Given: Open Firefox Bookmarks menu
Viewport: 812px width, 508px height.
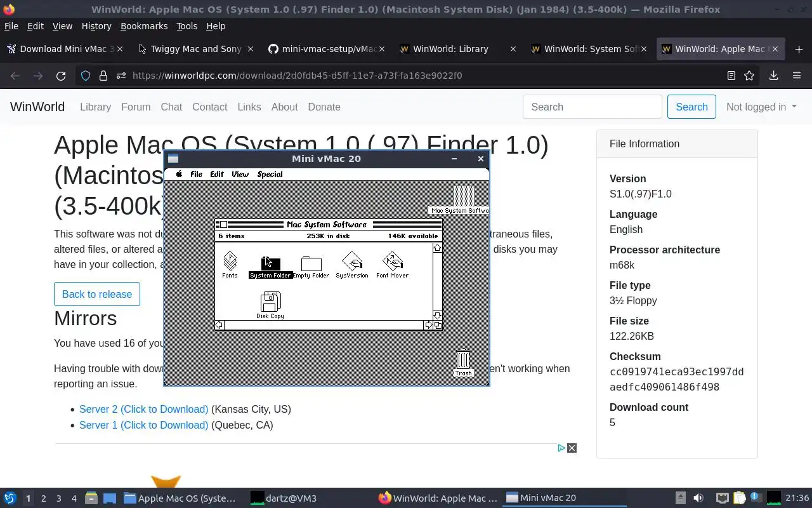Looking at the screenshot, I should coord(144,26).
